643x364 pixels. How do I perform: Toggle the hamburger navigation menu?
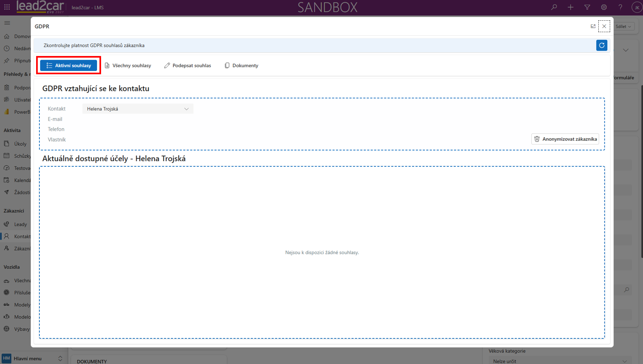(7, 23)
